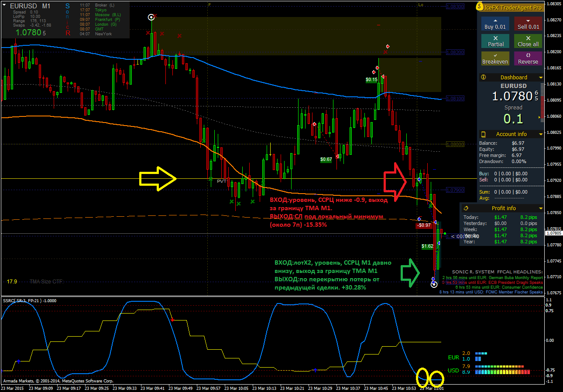Viewport: 563px width, 392px height.
Task: Collapse the Dashboard section arrow
Action: (541, 78)
